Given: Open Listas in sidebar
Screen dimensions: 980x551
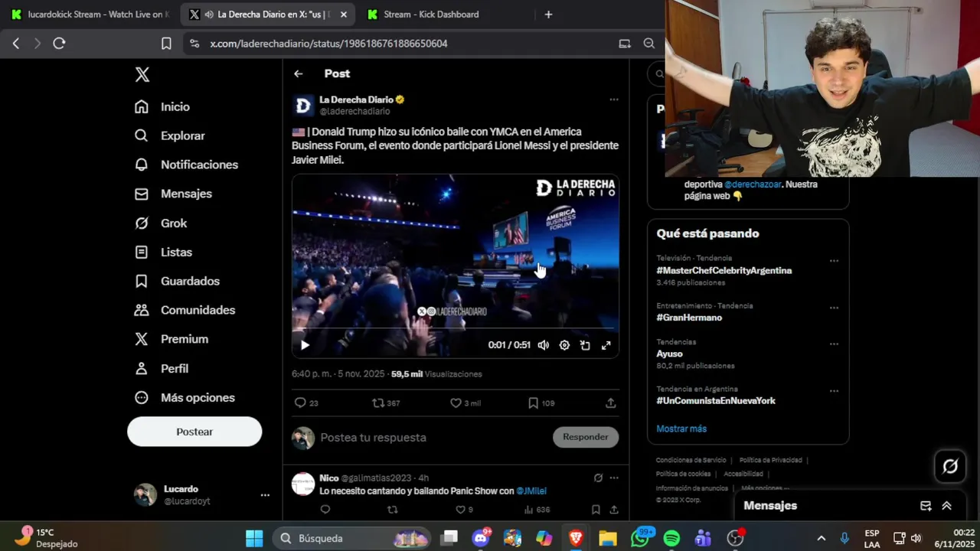Looking at the screenshot, I should point(163,252).
